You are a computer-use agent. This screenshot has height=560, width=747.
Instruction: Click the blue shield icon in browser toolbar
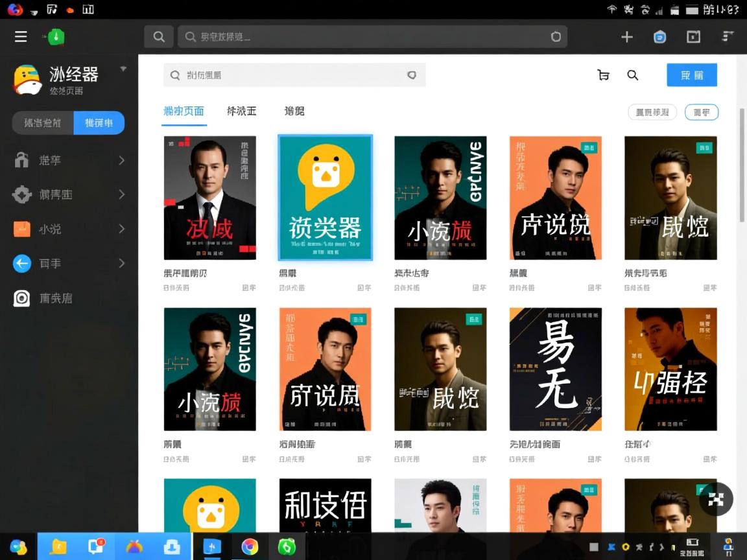pyautogui.click(x=659, y=36)
